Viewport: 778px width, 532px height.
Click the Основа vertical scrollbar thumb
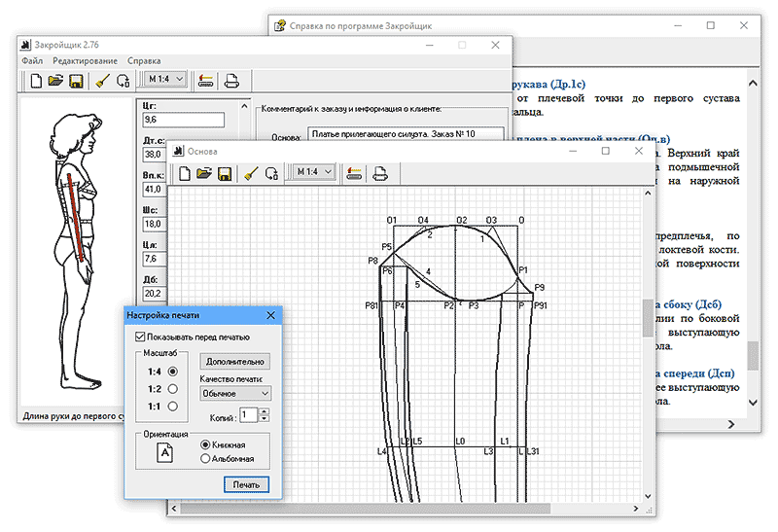point(648,318)
